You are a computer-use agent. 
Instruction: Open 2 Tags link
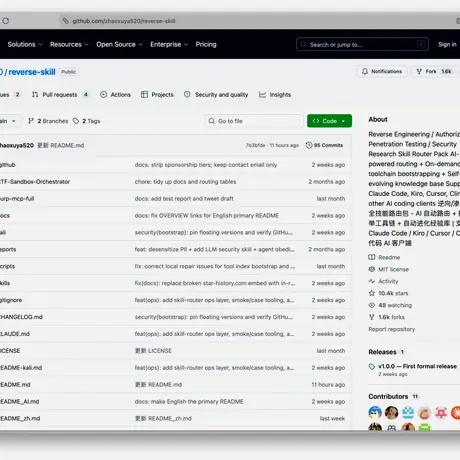pyautogui.click(x=87, y=121)
